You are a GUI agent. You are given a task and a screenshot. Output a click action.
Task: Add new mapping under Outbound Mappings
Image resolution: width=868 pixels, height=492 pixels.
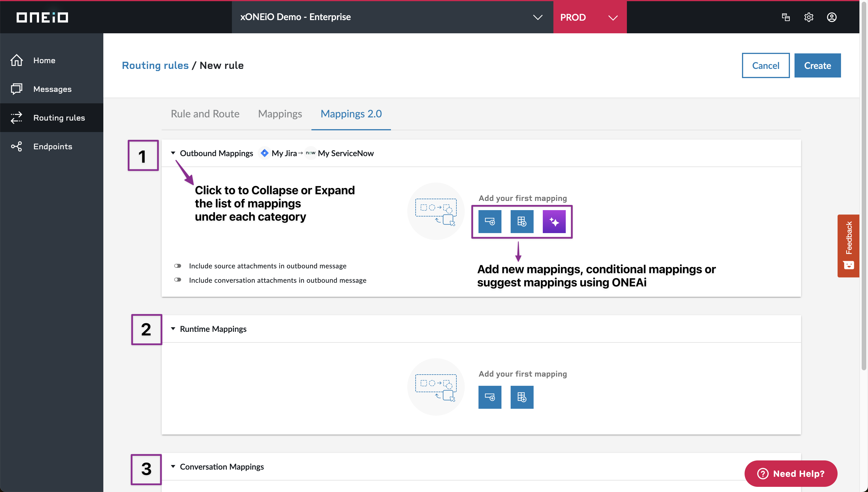490,222
